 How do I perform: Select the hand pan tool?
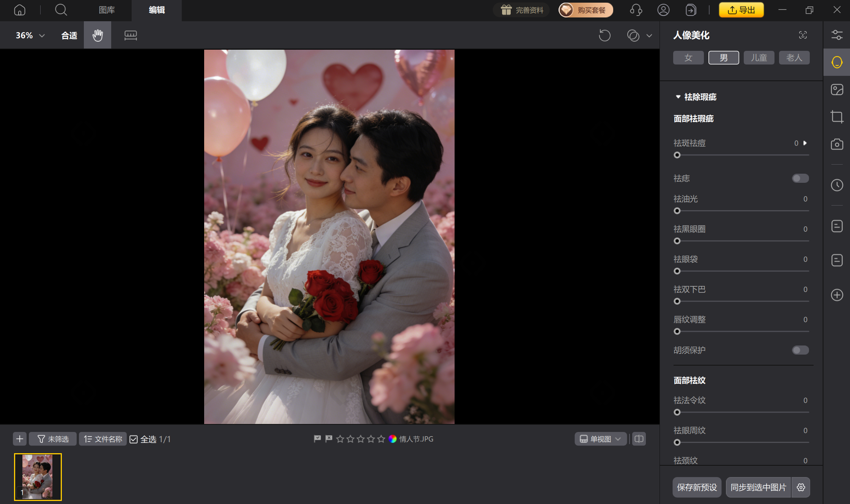[x=98, y=35]
